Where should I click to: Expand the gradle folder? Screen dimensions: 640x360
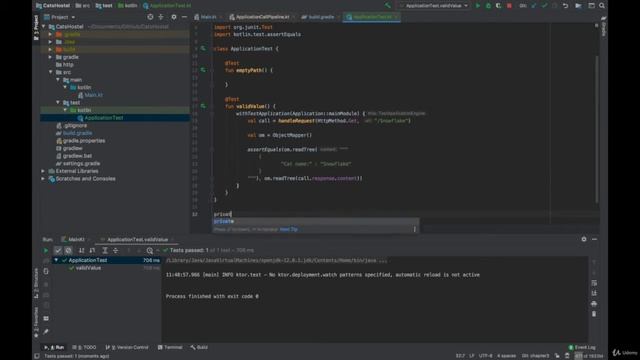point(51,57)
